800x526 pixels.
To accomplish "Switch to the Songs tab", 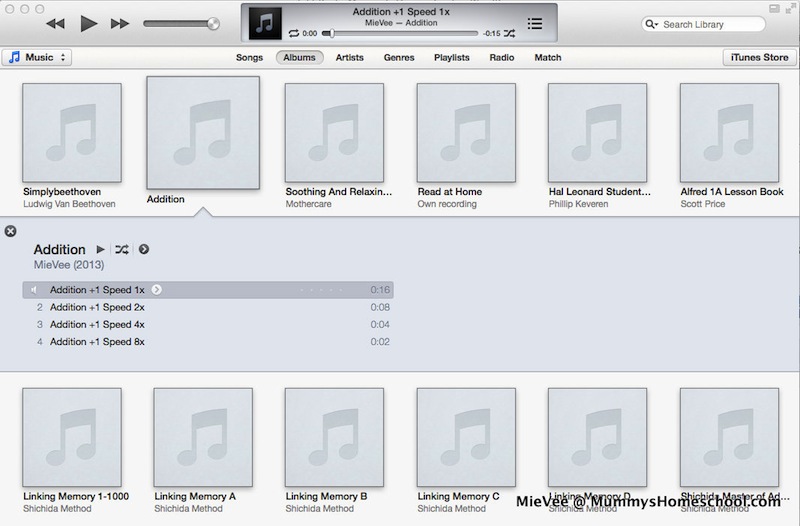I will click(x=249, y=57).
